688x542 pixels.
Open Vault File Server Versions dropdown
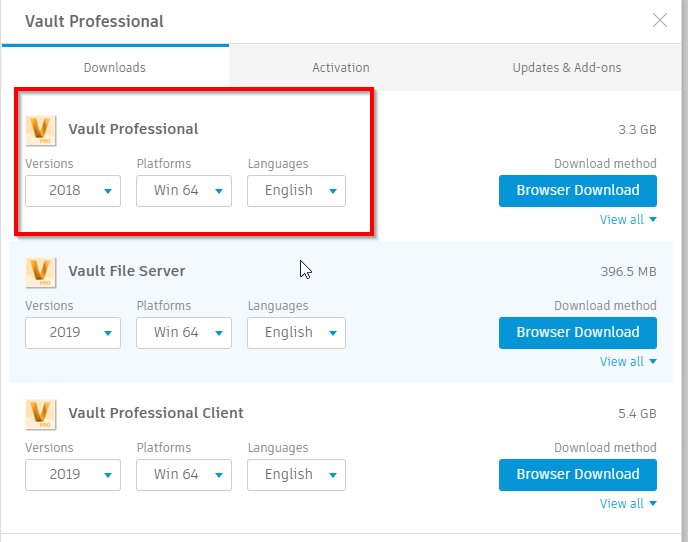pos(73,333)
